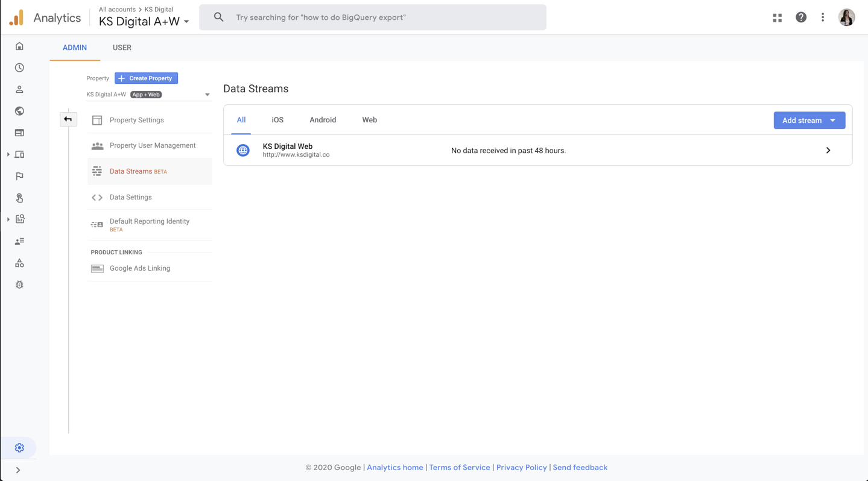The width and height of the screenshot is (868, 481).
Task: Click the back arrow button beside Property Settings
Action: click(x=68, y=119)
